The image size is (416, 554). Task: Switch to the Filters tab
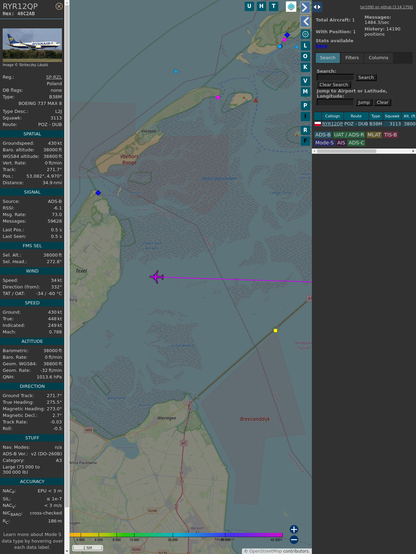(352, 58)
